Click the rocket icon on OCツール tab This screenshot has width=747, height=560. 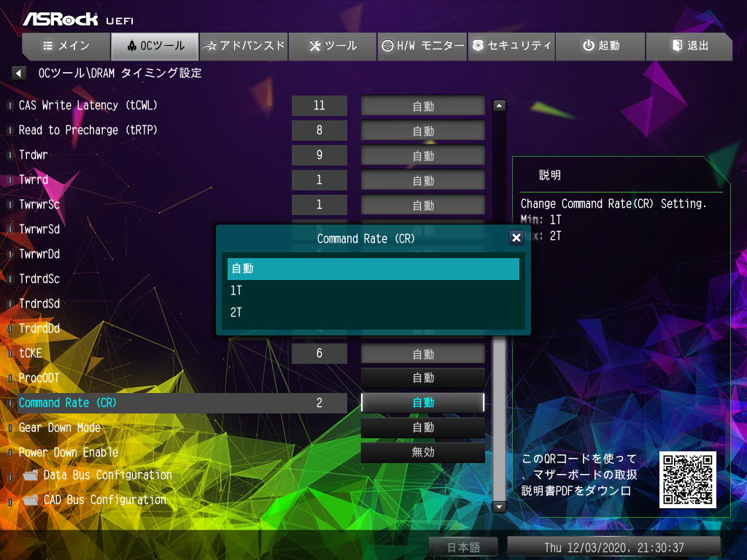[x=132, y=45]
